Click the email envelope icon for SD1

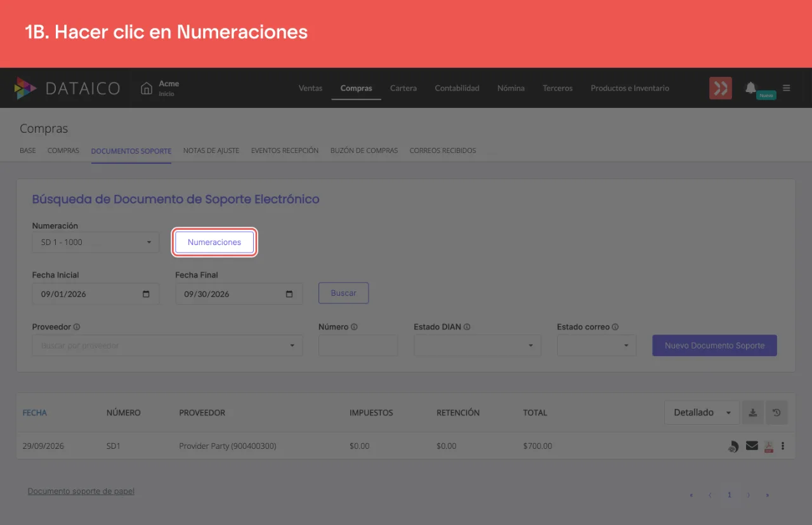pos(752,446)
